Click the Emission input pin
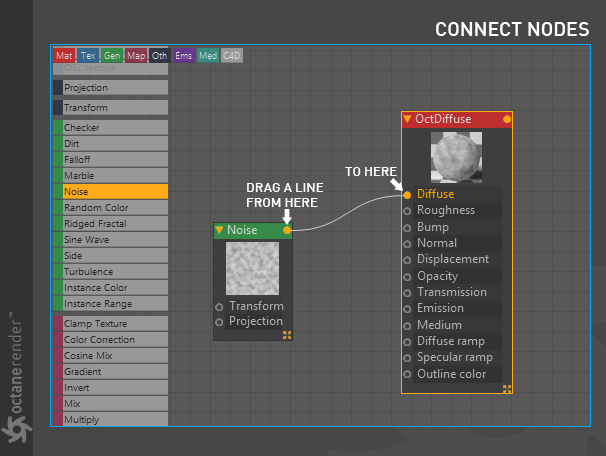Viewport: 606px width, 456px height. pos(407,309)
